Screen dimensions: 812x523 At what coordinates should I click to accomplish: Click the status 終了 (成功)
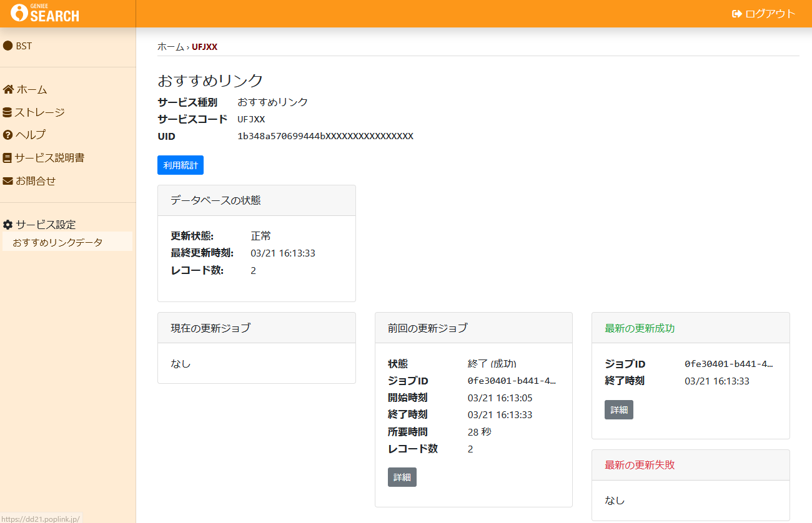point(492,364)
